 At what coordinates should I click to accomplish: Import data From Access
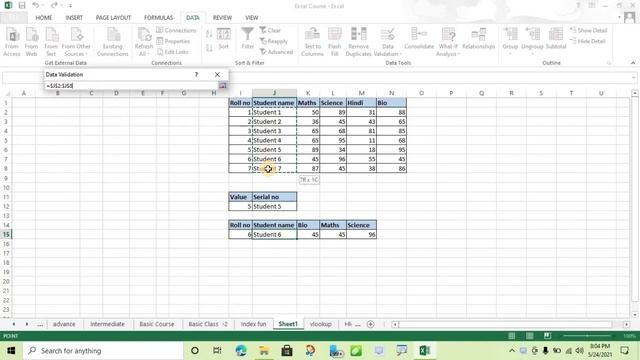coord(12,42)
